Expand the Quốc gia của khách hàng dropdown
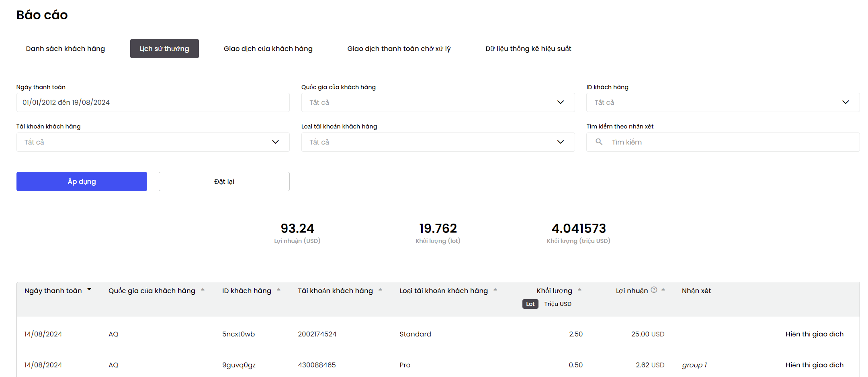 pyautogui.click(x=438, y=102)
